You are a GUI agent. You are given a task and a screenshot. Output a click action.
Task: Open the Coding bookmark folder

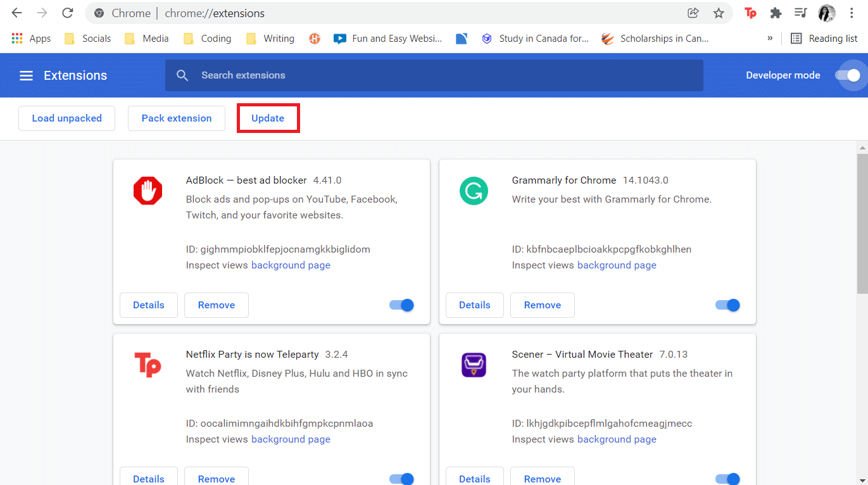[207, 39]
